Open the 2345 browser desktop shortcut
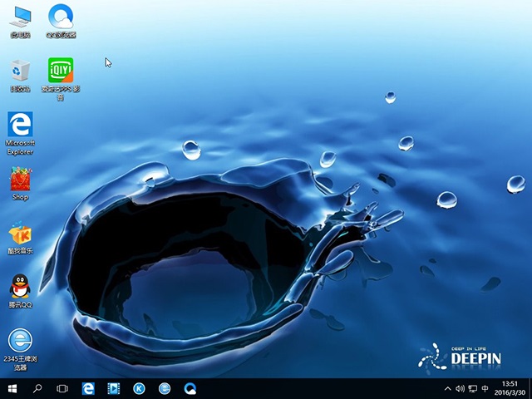Screen dimensions: 532x399 point(20,341)
